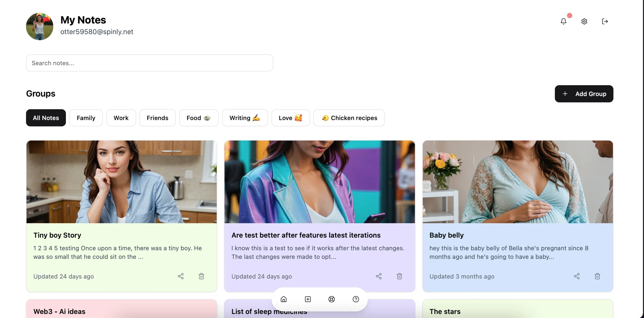This screenshot has width=644, height=318.
Task: Delete the Tiny boy Story note
Action: pyautogui.click(x=201, y=276)
